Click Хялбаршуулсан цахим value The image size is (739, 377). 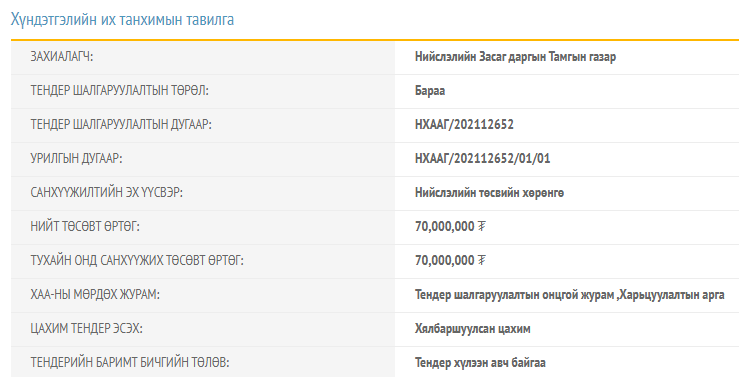point(472,328)
